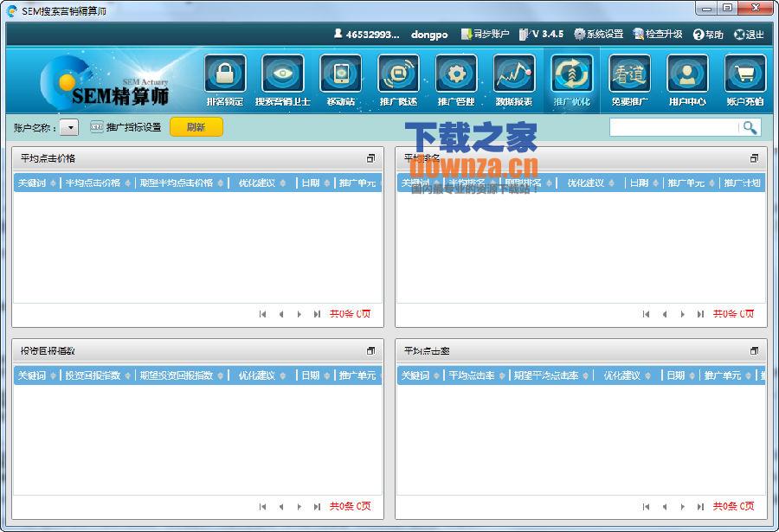Sort by 关键词 in 平均点击价格 table
The width and height of the screenshot is (779, 532).
(x=36, y=183)
